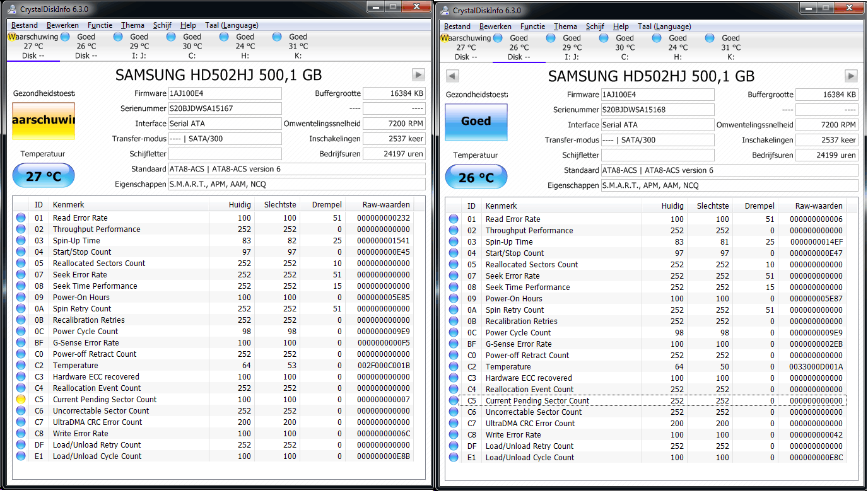
Task: Click the Firmware field in left window
Action: point(225,93)
